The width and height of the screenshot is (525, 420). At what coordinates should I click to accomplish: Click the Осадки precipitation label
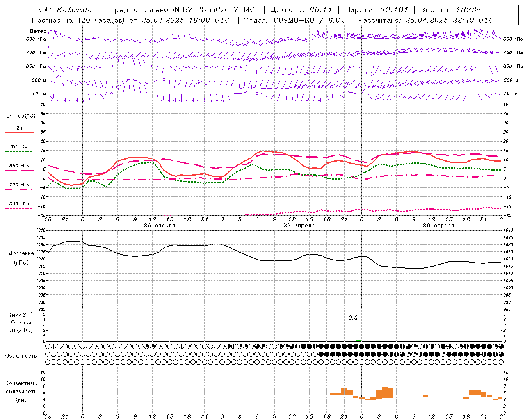21,322
